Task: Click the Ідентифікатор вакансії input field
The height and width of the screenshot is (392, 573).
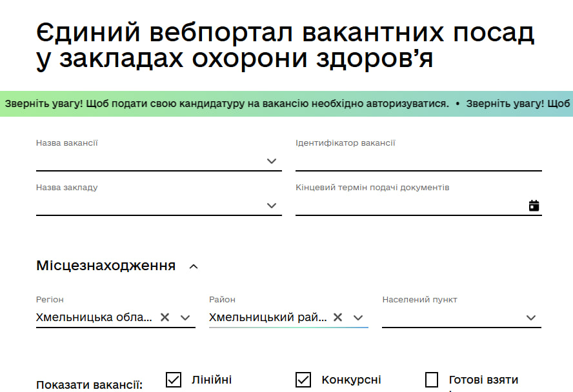Action: (x=418, y=161)
